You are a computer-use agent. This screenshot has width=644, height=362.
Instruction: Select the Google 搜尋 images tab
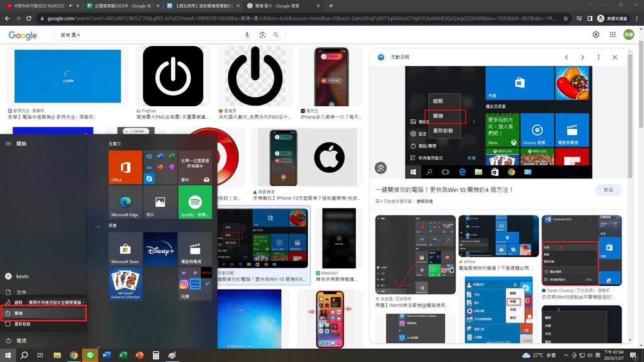click(284, 6)
